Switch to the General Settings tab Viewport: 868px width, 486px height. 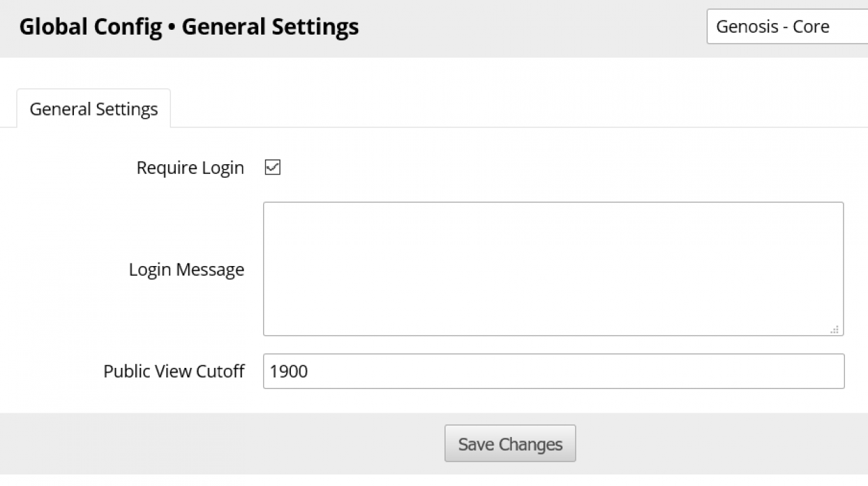coord(94,109)
